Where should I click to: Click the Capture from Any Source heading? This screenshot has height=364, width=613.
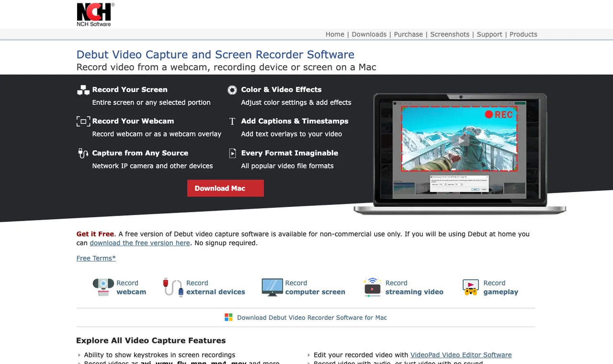click(140, 153)
